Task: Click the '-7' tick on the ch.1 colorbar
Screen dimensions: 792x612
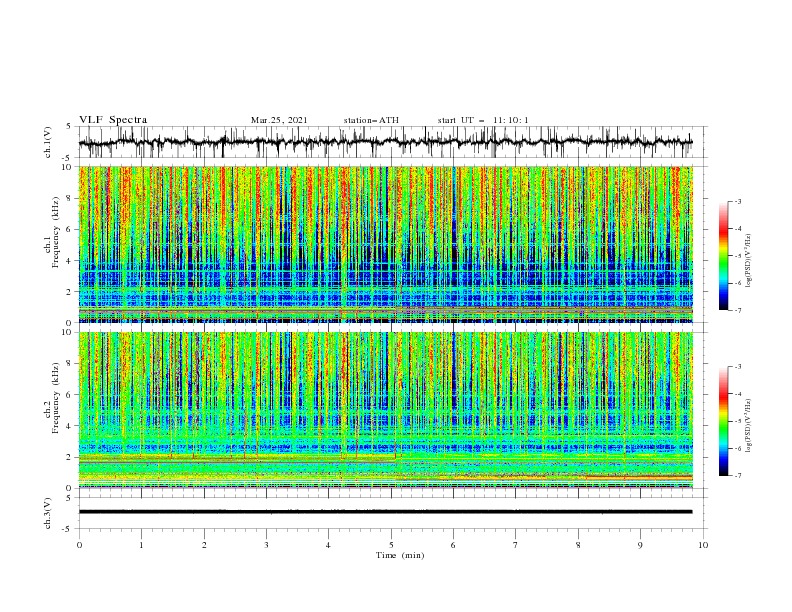Action: 738,310
